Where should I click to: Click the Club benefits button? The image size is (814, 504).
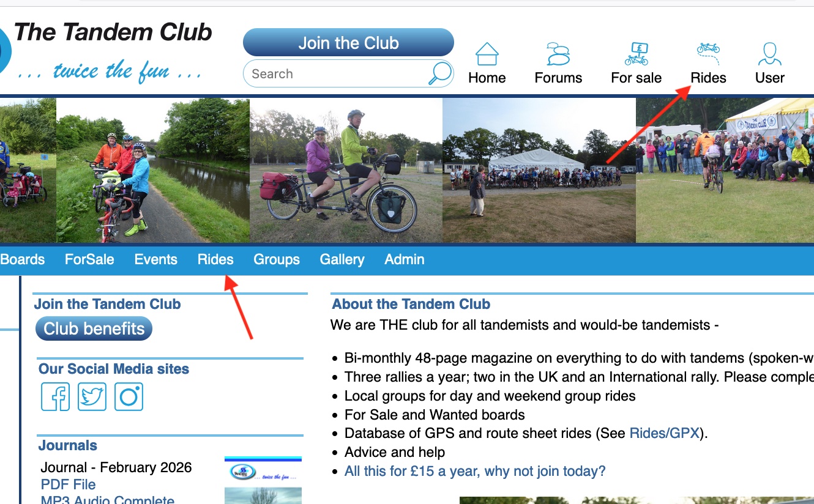pyautogui.click(x=94, y=328)
